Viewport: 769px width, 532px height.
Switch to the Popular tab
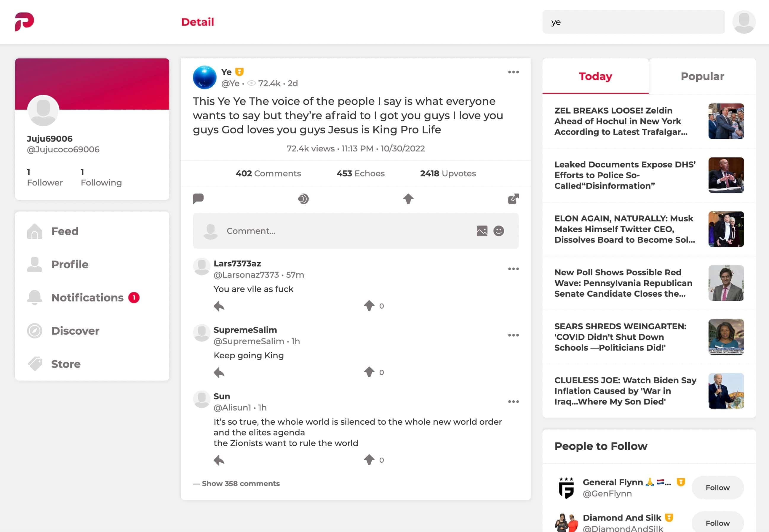[x=702, y=76]
